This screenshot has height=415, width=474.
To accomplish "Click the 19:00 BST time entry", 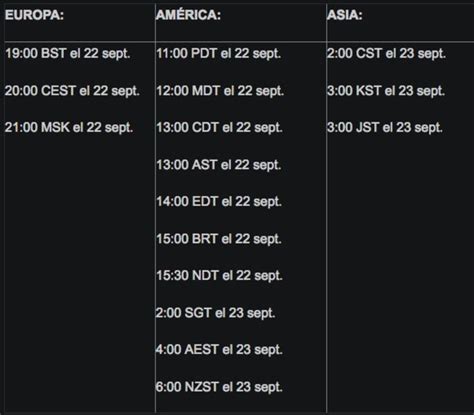I will click(68, 54).
